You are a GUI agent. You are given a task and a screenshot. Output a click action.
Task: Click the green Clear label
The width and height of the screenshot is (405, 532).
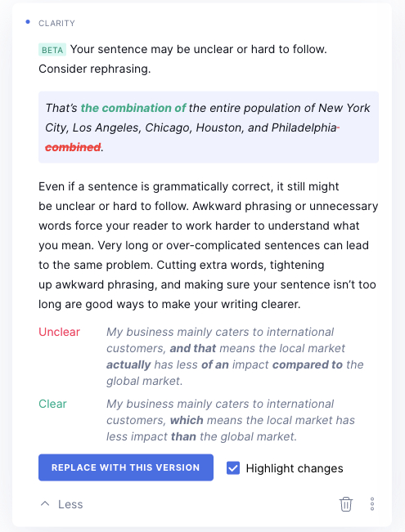pos(52,404)
